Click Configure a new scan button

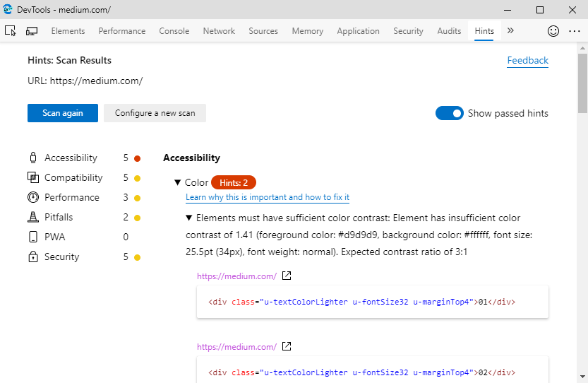pyautogui.click(x=155, y=113)
